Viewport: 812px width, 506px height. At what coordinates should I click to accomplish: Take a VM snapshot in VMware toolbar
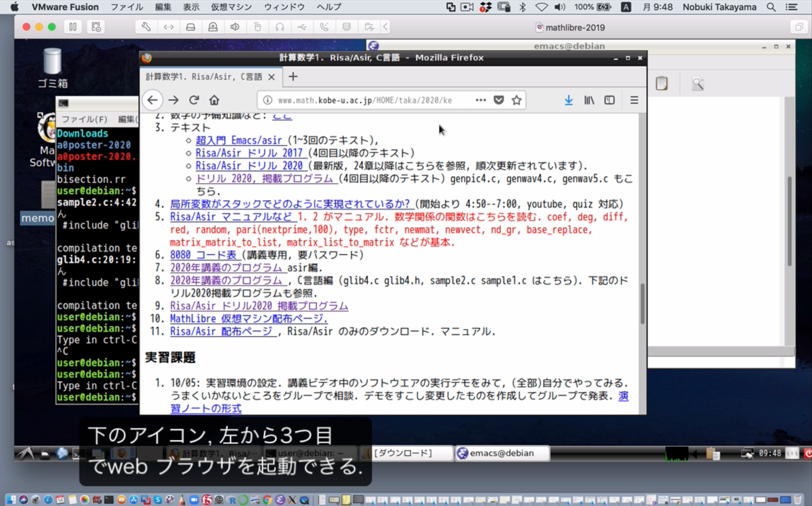pos(96,27)
